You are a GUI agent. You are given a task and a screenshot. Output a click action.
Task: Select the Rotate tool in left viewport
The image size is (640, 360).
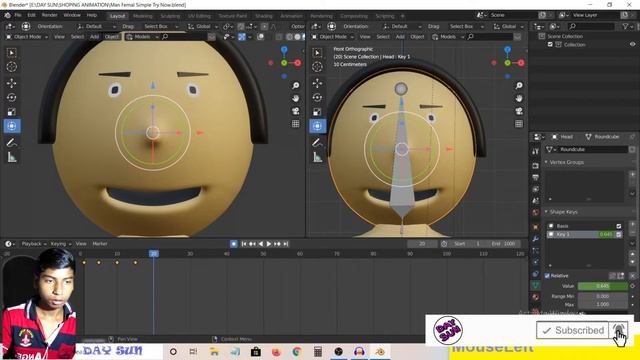[x=11, y=97]
